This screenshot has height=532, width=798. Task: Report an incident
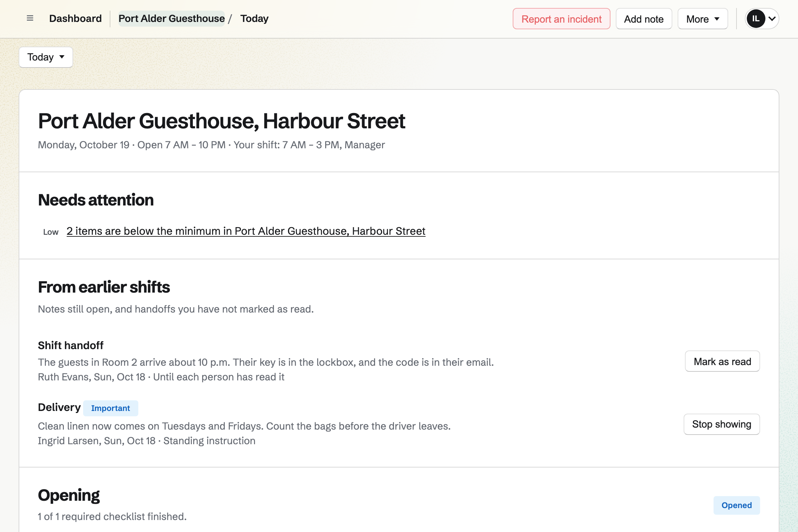click(x=561, y=19)
